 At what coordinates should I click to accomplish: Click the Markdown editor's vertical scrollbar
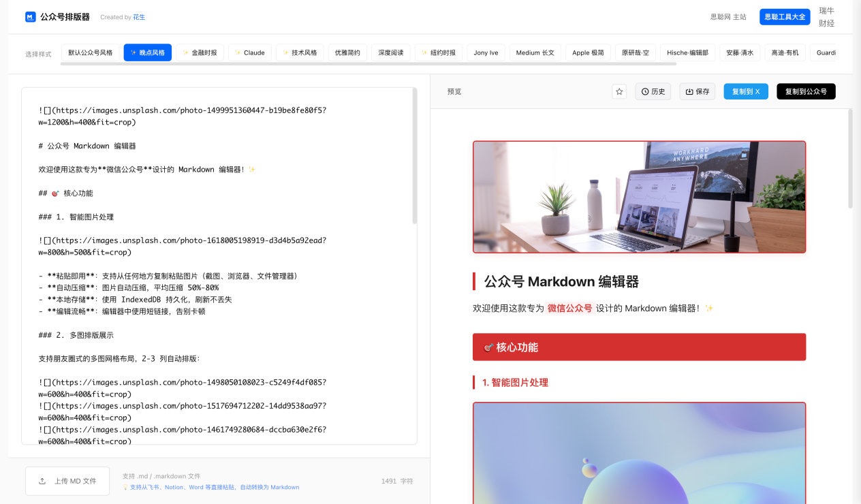tap(415, 156)
